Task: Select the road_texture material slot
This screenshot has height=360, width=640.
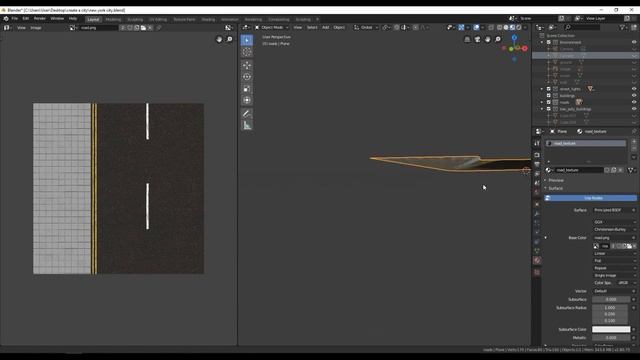Action: [x=586, y=143]
